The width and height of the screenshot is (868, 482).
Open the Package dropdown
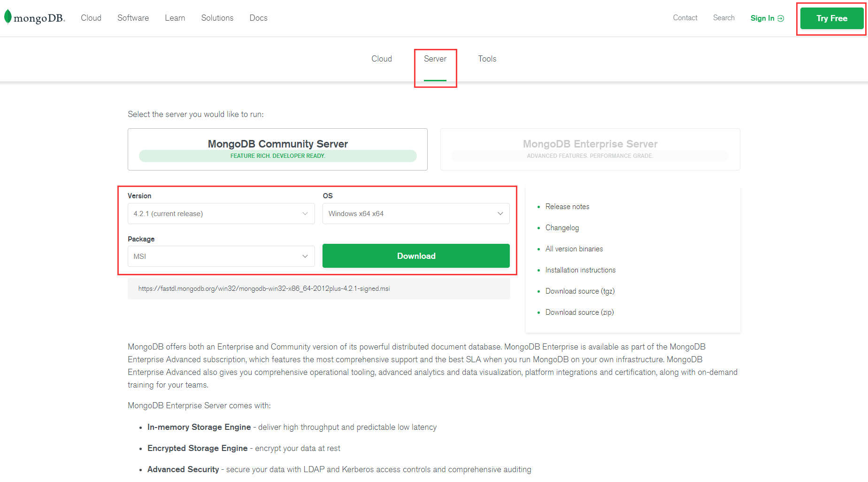(x=221, y=257)
